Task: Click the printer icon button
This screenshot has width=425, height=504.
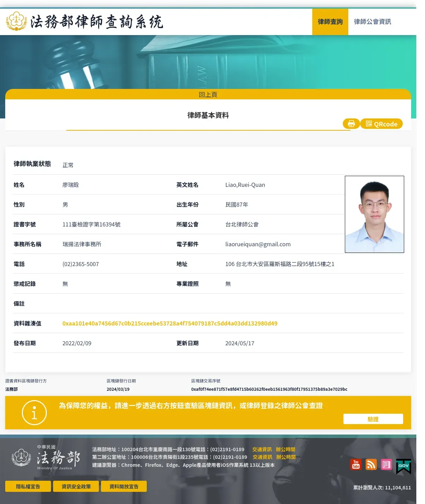Action: pos(351,124)
